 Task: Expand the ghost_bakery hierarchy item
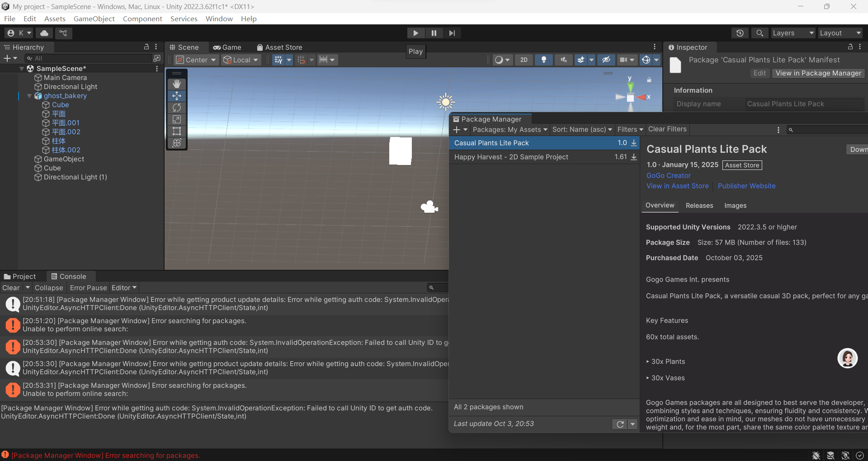(29, 96)
